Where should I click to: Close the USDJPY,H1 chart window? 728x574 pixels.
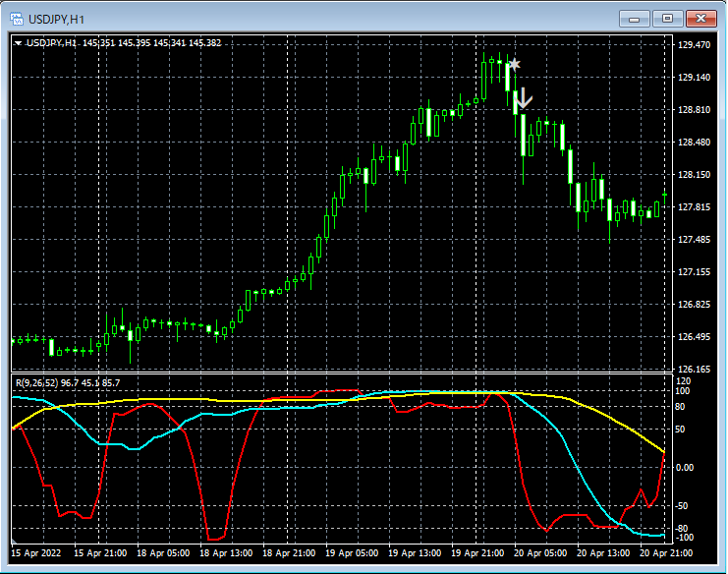[701, 18]
